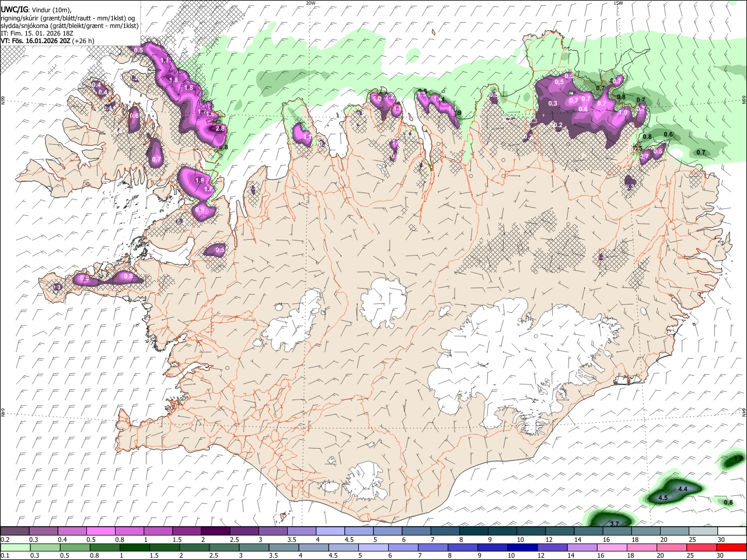Select the 'Vindur (10m)' header text

click(x=51, y=10)
